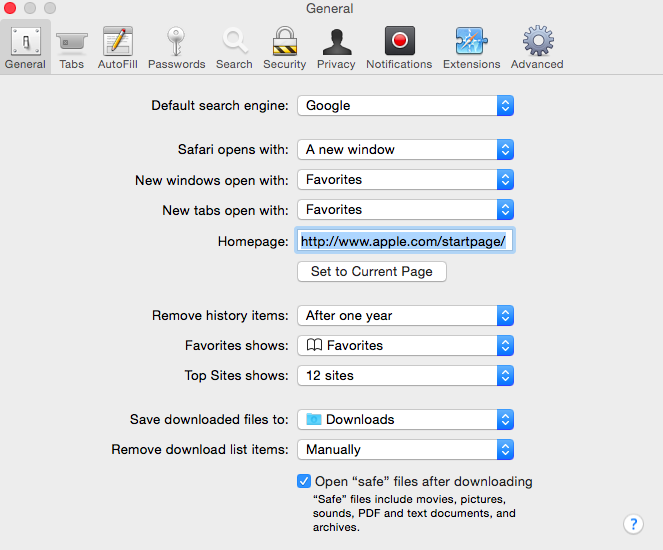Viewport: 663px width, 550px height.
Task: Open the New windows open with dropdown
Action: pos(405,180)
